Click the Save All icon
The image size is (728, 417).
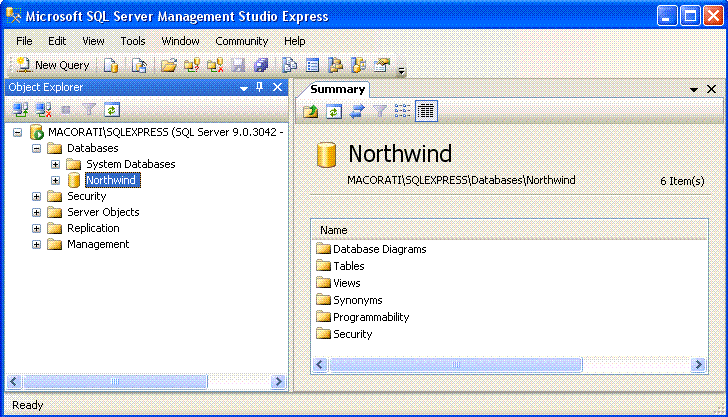261,65
